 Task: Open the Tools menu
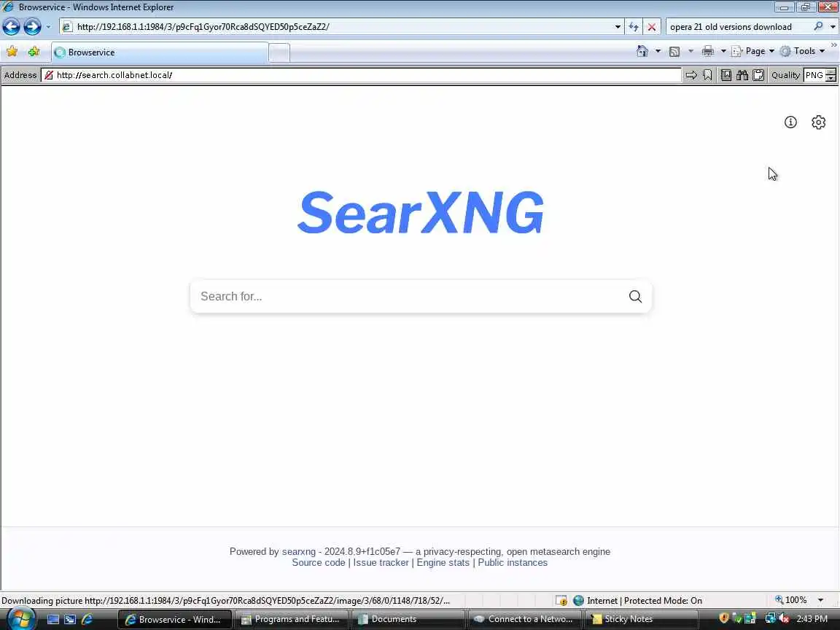803,52
